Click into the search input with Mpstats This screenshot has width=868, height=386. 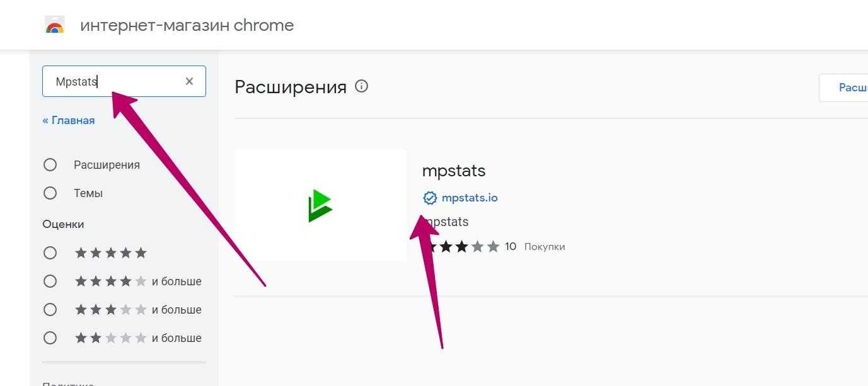pos(113,82)
